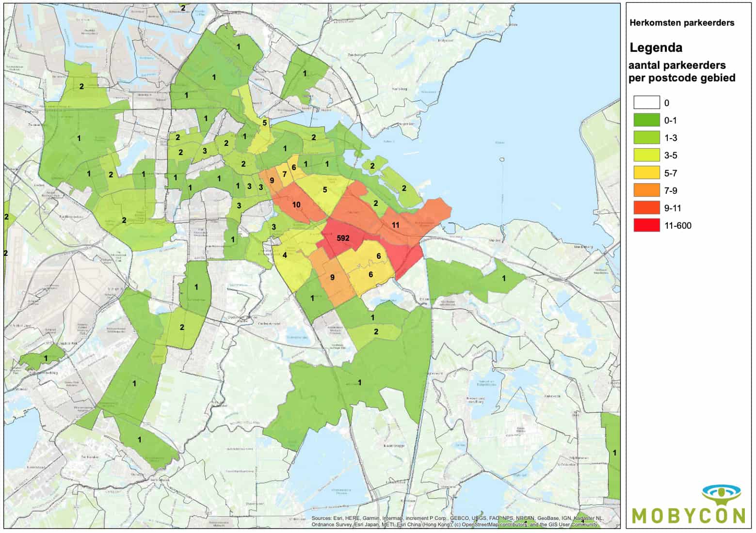
Task: Click the MOBYCON wordmark text
Action: pos(688,516)
